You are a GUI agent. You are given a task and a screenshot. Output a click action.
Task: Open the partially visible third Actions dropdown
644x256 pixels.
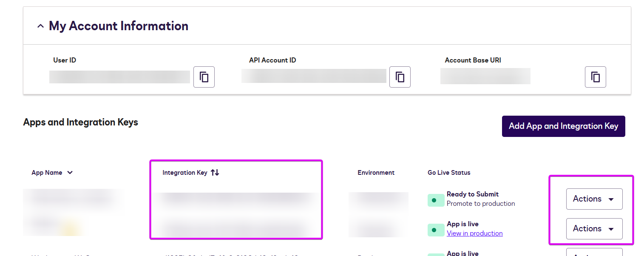pyautogui.click(x=594, y=253)
